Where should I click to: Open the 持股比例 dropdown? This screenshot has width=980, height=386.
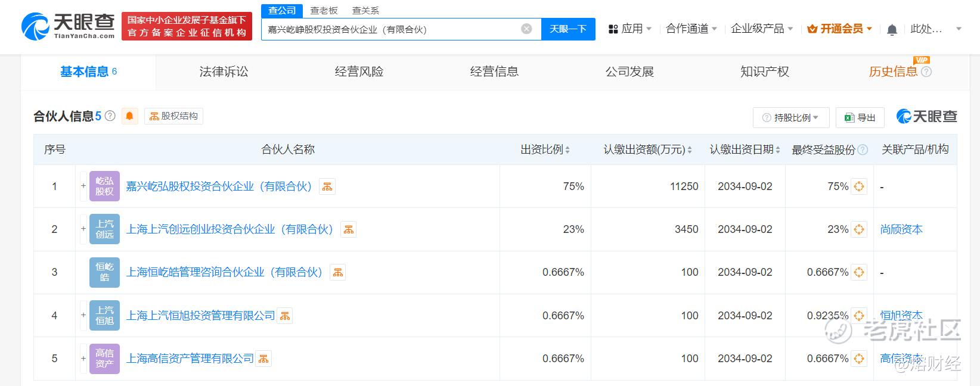click(x=791, y=117)
